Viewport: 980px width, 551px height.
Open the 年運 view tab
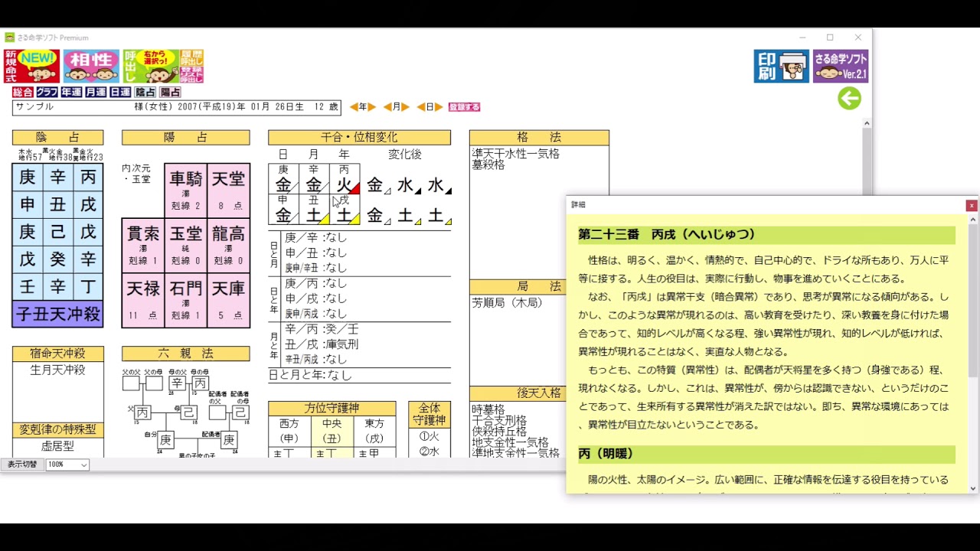tap(70, 92)
